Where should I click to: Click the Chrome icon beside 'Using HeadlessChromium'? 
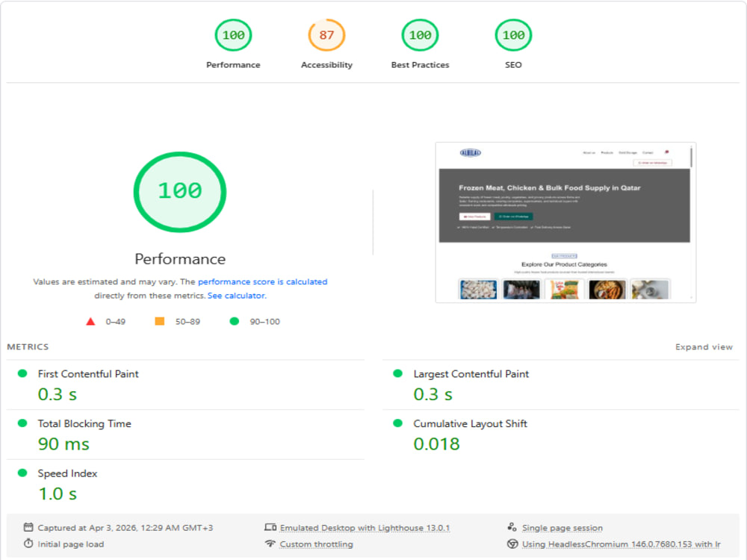[512, 544]
